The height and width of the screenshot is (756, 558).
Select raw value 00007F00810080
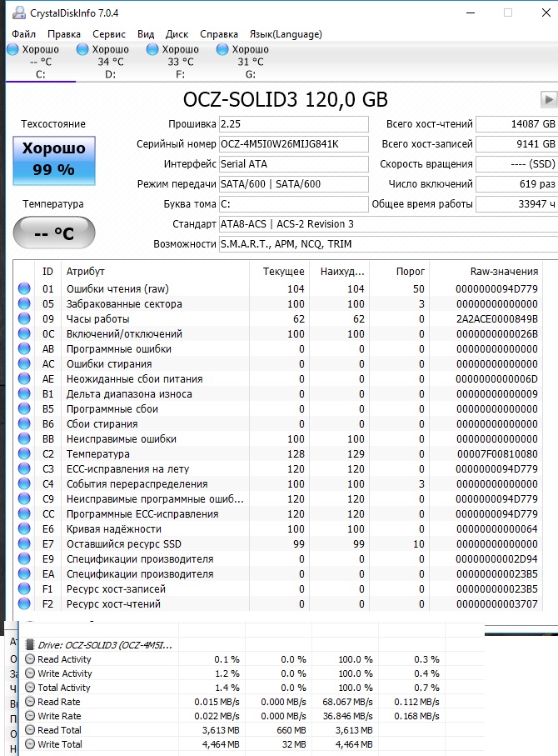click(497, 453)
